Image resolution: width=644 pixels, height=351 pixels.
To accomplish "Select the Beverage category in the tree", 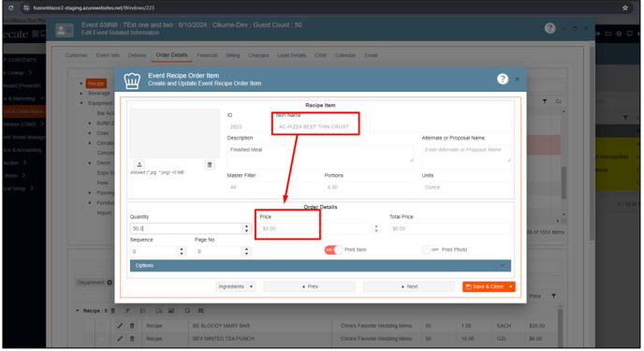I will [99, 94].
